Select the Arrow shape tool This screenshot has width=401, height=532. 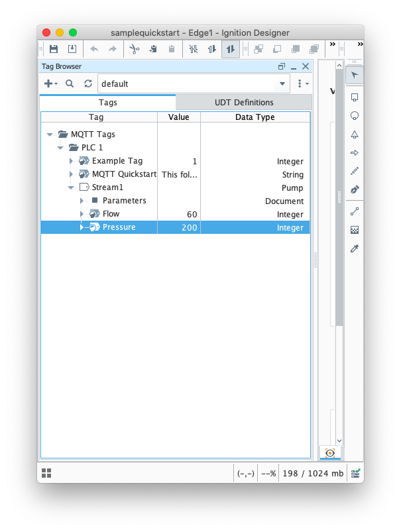pos(355,152)
